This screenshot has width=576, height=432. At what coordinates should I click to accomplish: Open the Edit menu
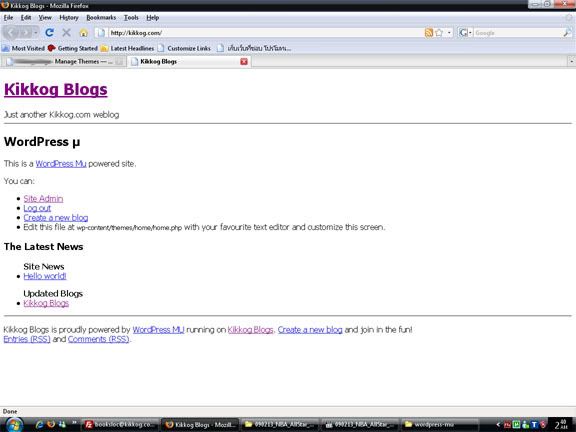pyautogui.click(x=26, y=18)
